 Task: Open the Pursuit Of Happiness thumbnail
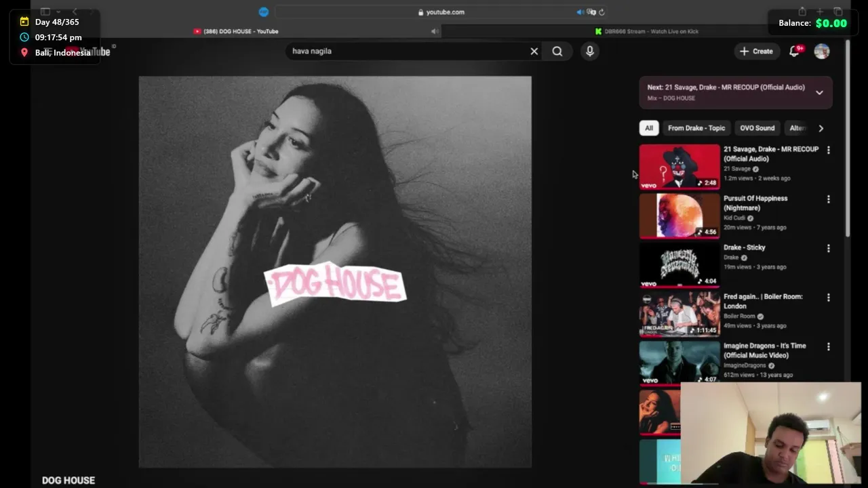(679, 216)
